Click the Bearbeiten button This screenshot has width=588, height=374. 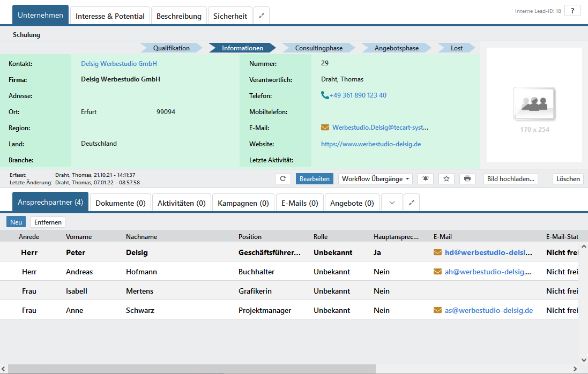pos(314,179)
